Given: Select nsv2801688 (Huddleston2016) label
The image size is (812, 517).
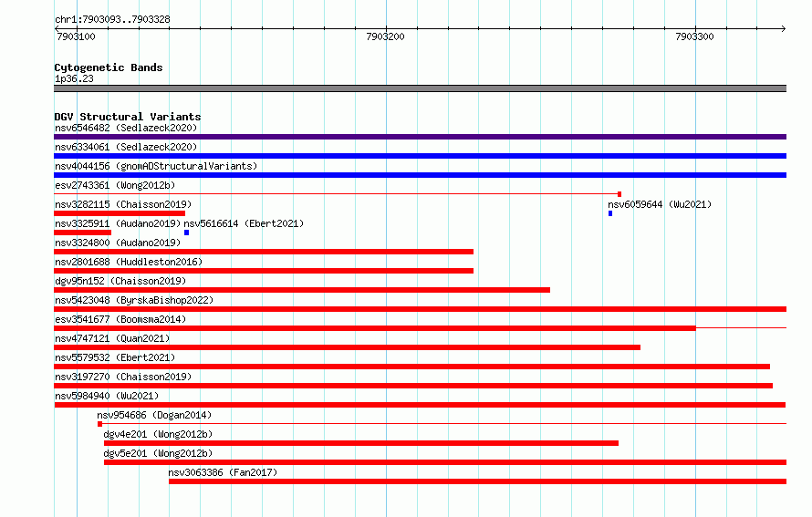Looking at the screenshot, I should pos(129,262).
